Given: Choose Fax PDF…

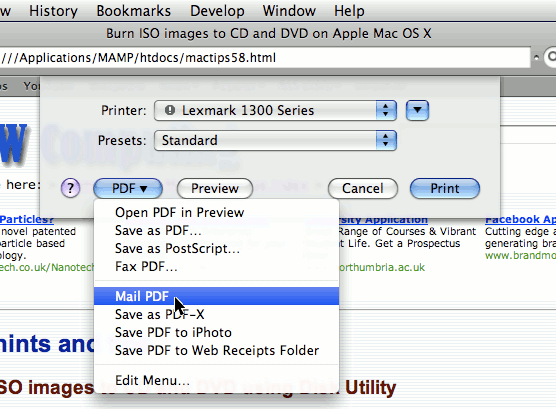Looking at the screenshot, I should point(216,267).
